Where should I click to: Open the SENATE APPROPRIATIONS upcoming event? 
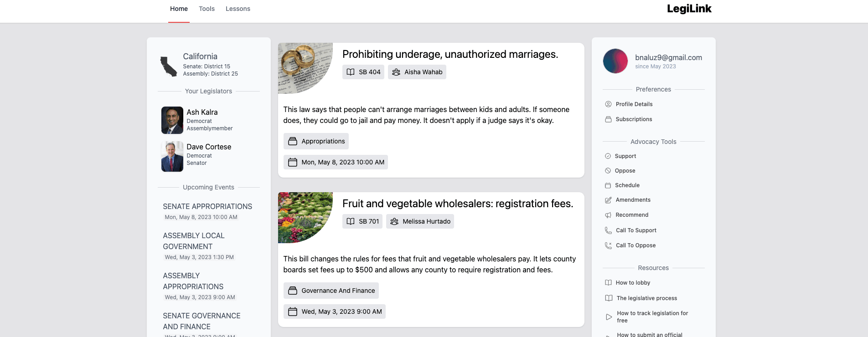coord(207,206)
